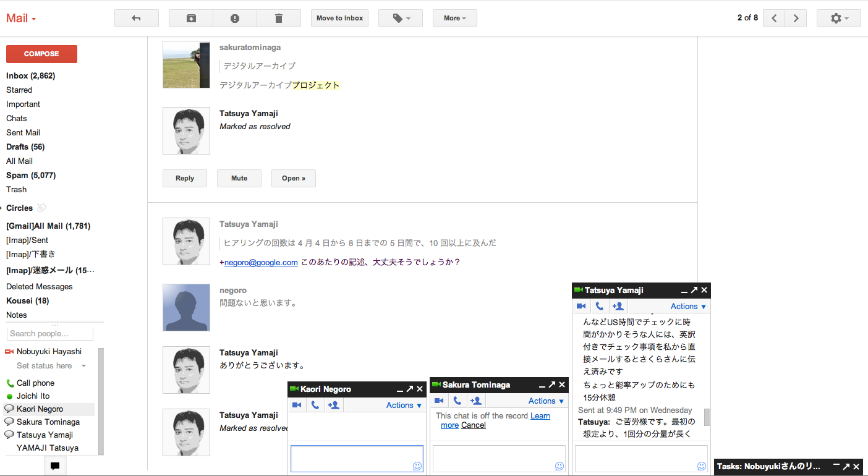Open the Deleted Messages label
The height and width of the screenshot is (476, 868).
(x=40, y=286)
